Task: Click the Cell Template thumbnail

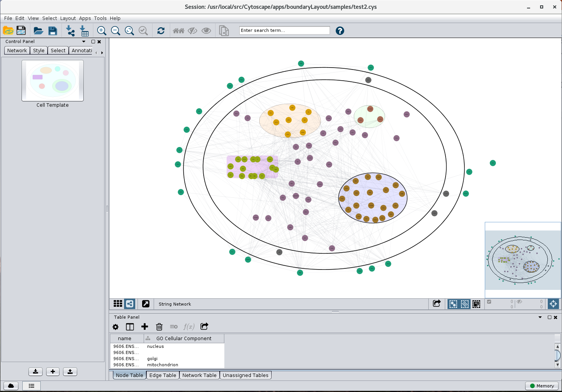Action: [x=53, y=81]
